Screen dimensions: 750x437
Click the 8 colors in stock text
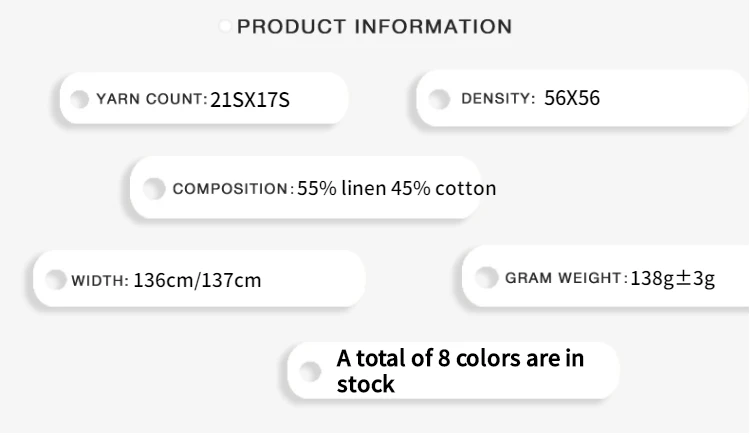pyautogui.click(x=460, y=370)
